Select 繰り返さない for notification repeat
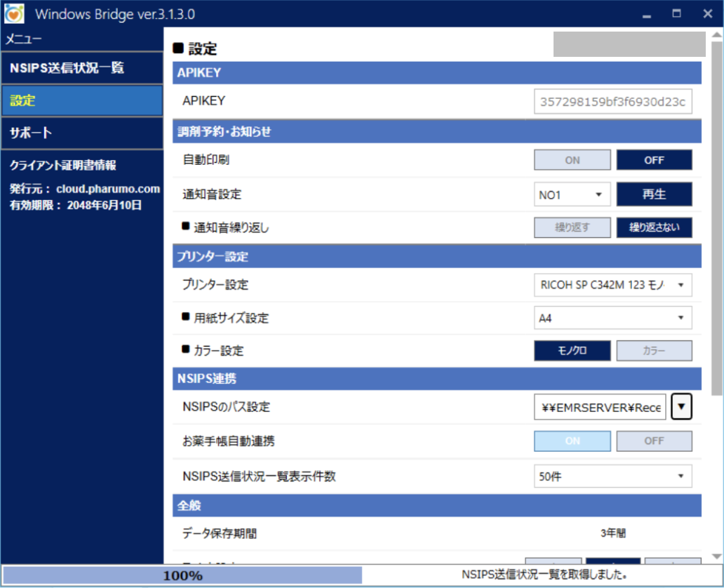Image resolution: width=724 pixels, height=588 pixels. coord(654,228)
